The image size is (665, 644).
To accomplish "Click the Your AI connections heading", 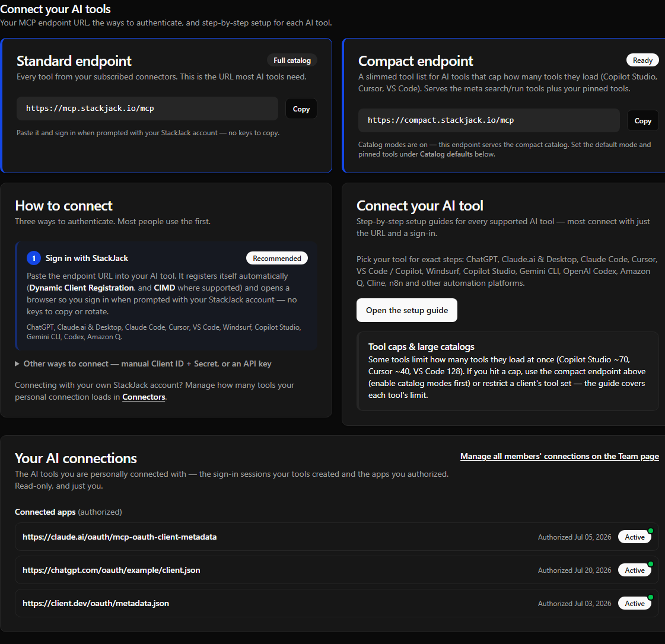I will [76, 458].
